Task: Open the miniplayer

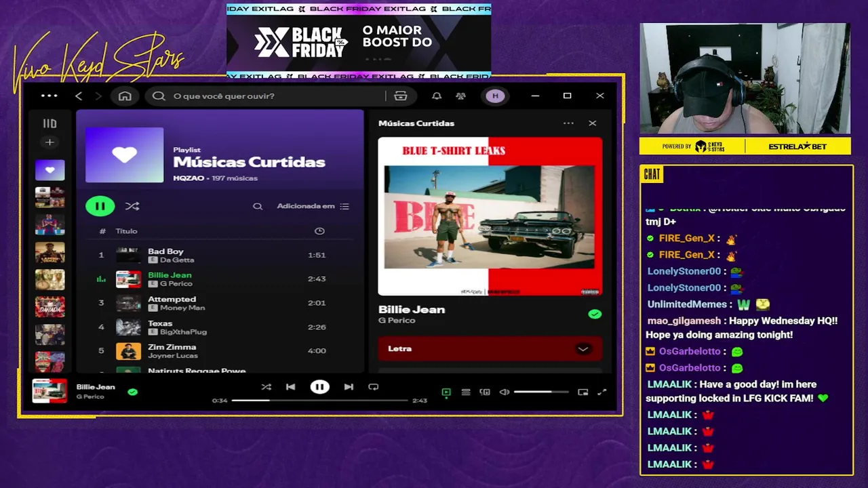Action: 583,392
